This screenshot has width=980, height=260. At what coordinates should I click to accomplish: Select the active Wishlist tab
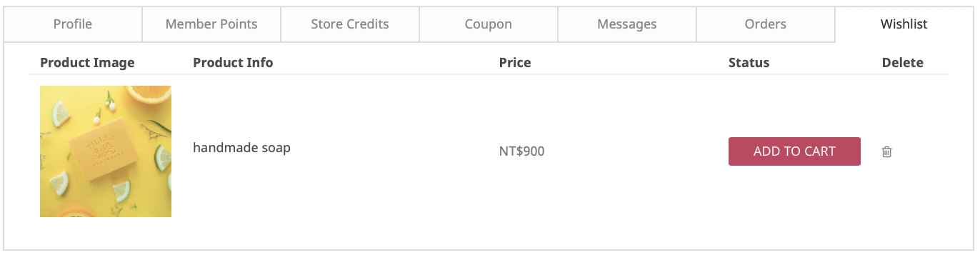point(904,24)
